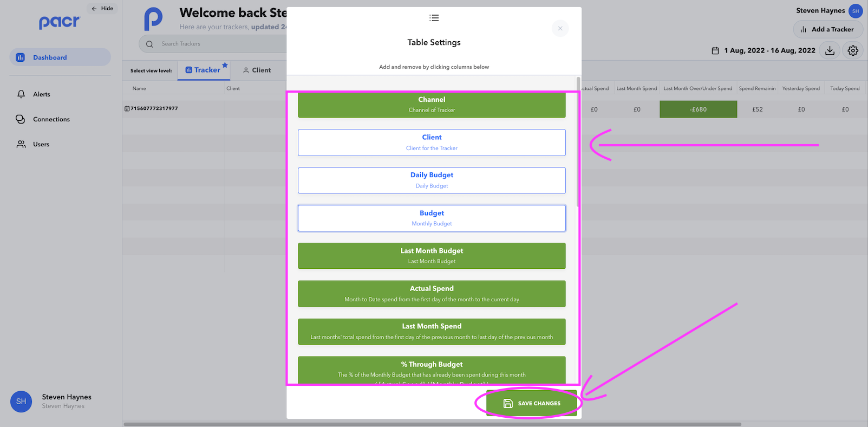This screenshot has height=427, width=868.
Task: Click the Search Trackers input field
Action: click(217, 44)
